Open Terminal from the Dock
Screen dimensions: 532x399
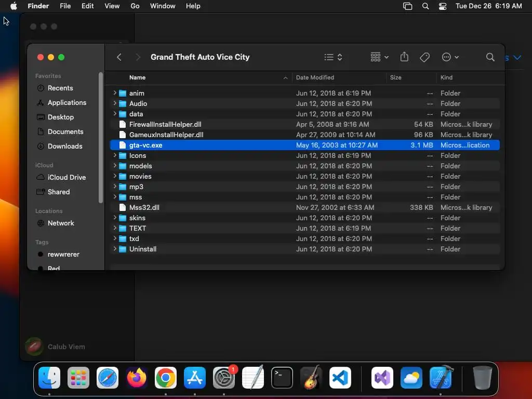click(x=282, y=378)
